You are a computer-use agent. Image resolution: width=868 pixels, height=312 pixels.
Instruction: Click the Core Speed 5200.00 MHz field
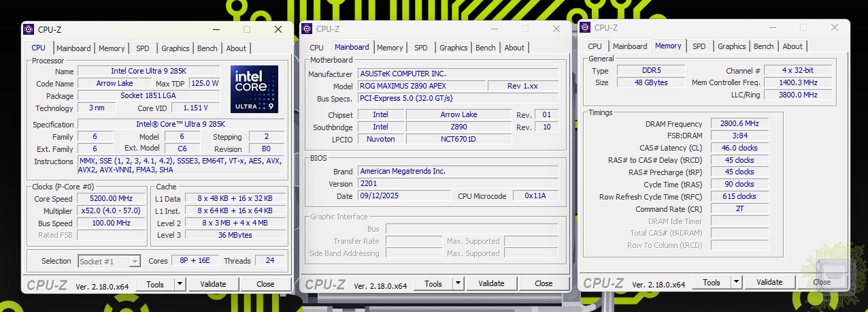[x=111, y=198]
